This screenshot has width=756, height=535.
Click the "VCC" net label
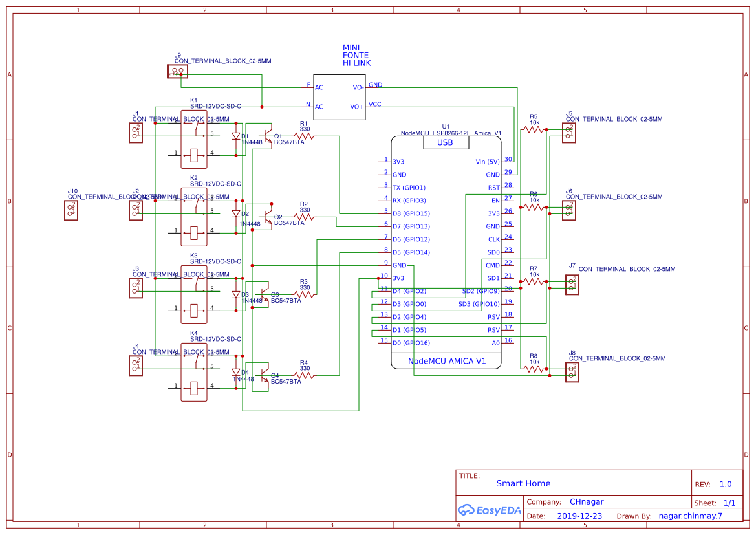[x=374, y=104]
